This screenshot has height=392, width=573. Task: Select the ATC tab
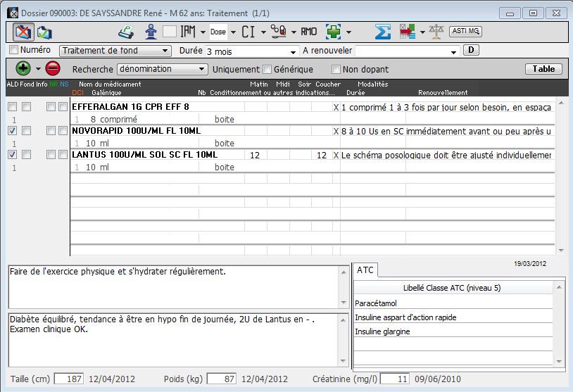tap(365, 270)
